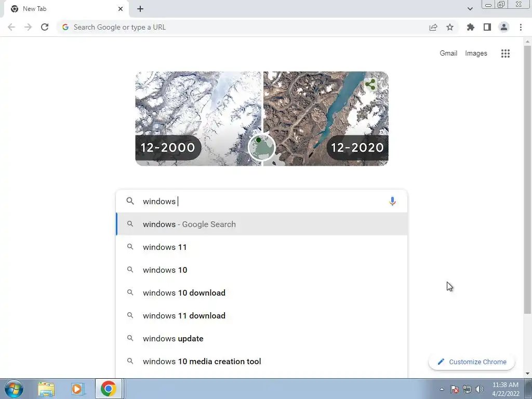Viewport: 532px width, 399px height.
Task: Open the volume speaker icon
Action: (480, 389)
